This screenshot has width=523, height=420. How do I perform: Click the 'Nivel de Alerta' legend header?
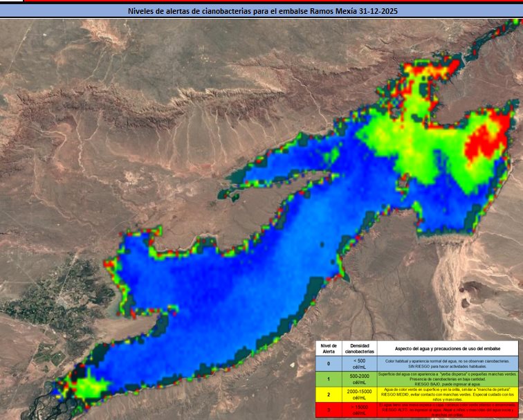click(329, 348)
